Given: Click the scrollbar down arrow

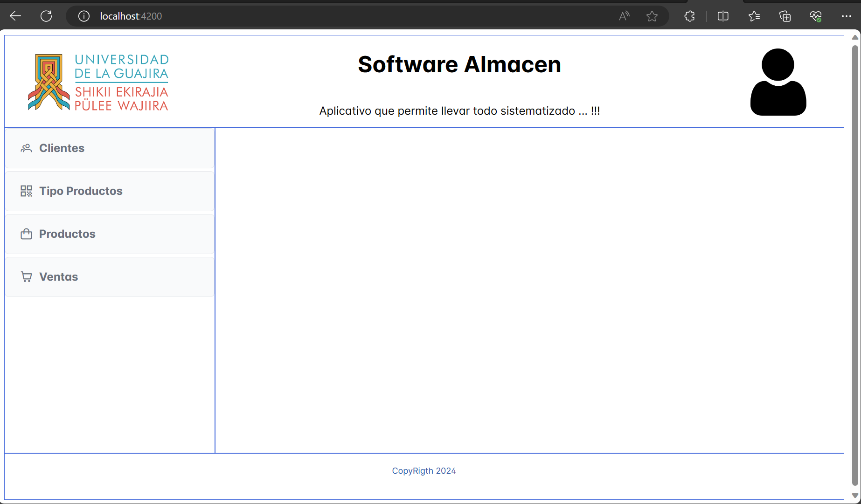Looking at the screenshot, I should tap(855, 496).
